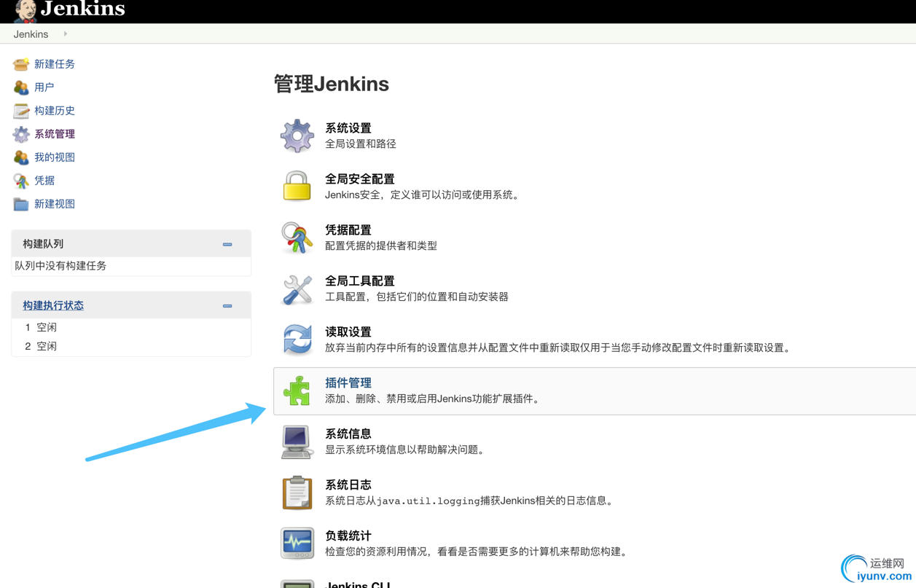Click the 配置凭据的提供者和类型 description
The image size is (916, 588).
(x=381, y=246)
